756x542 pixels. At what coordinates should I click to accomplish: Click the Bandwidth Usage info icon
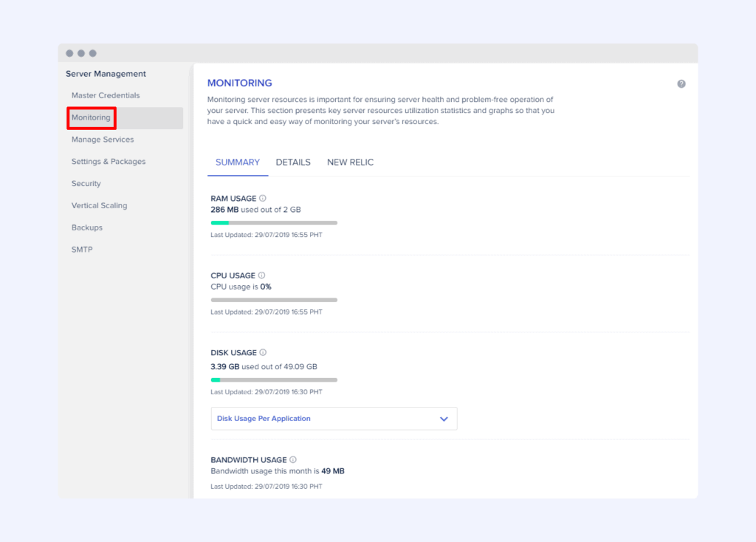click(x=293, y=459)
